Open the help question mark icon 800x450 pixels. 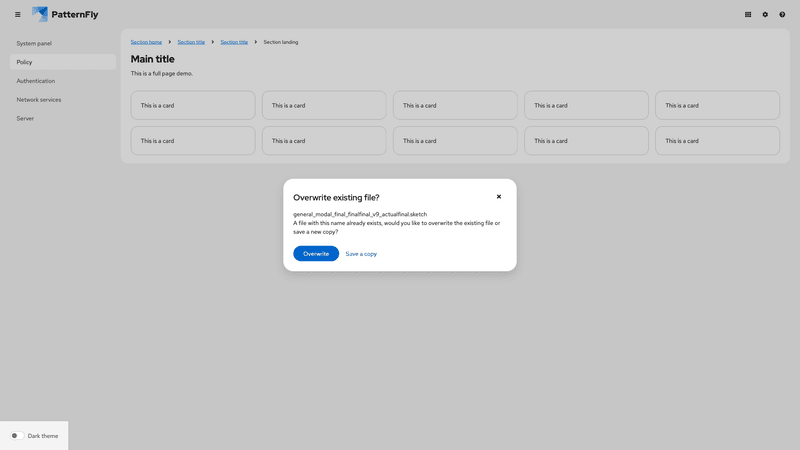(x=782, y=15)
